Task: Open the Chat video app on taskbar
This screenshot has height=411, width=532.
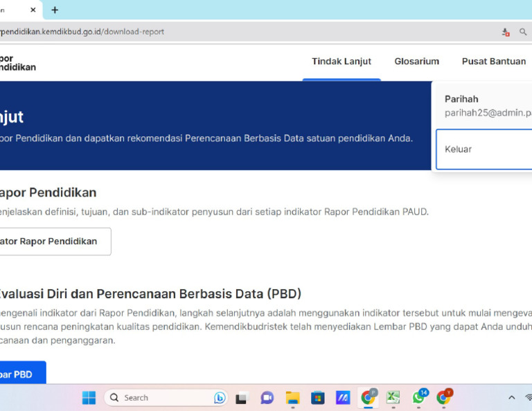Action: [x=267, y=398]
